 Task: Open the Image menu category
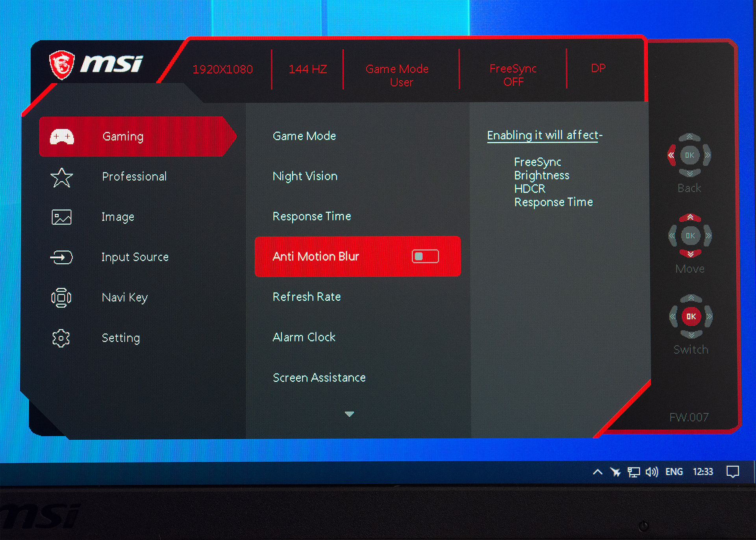118,217
